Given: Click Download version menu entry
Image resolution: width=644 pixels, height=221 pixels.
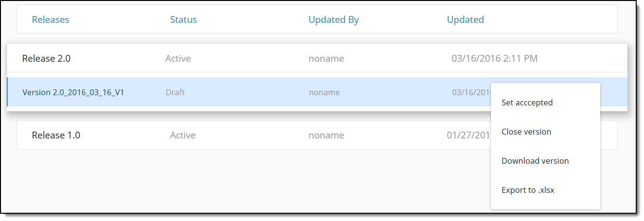Looking at the screenshot, I should point(535,161).
